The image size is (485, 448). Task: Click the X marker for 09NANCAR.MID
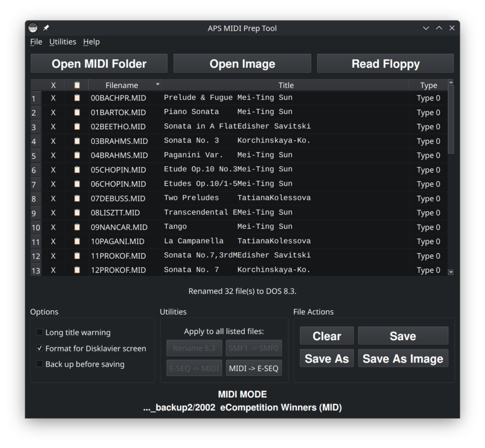click(x=53, y=227)
